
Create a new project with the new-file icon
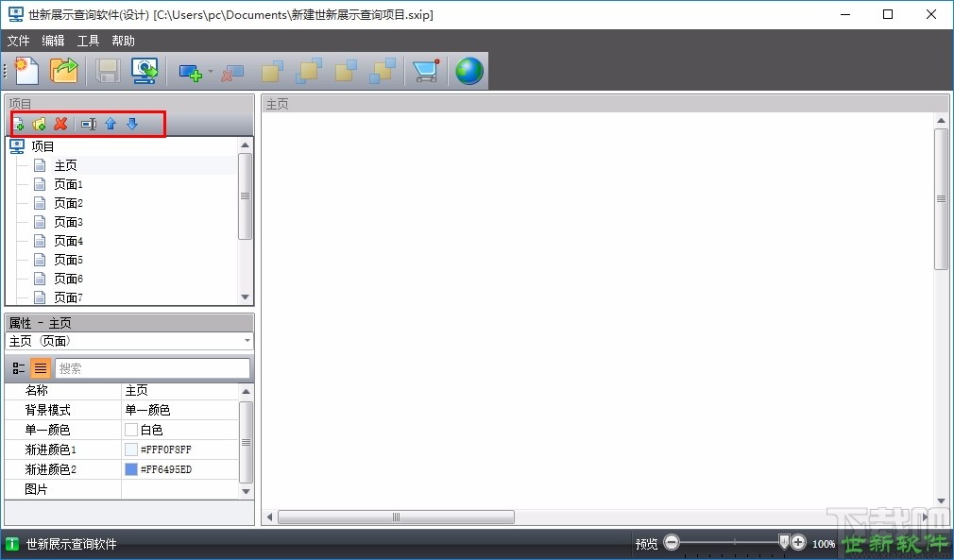[x=26, y=71]
